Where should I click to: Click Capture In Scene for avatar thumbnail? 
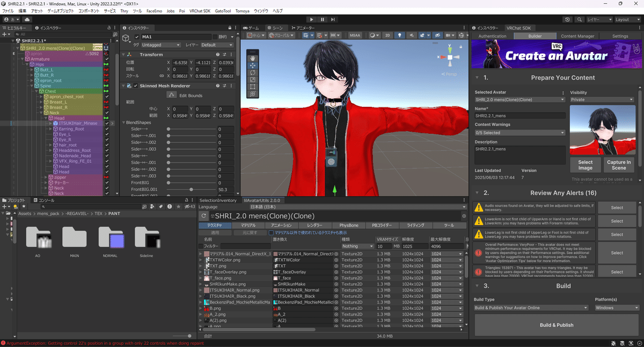(x=618, y=165)
